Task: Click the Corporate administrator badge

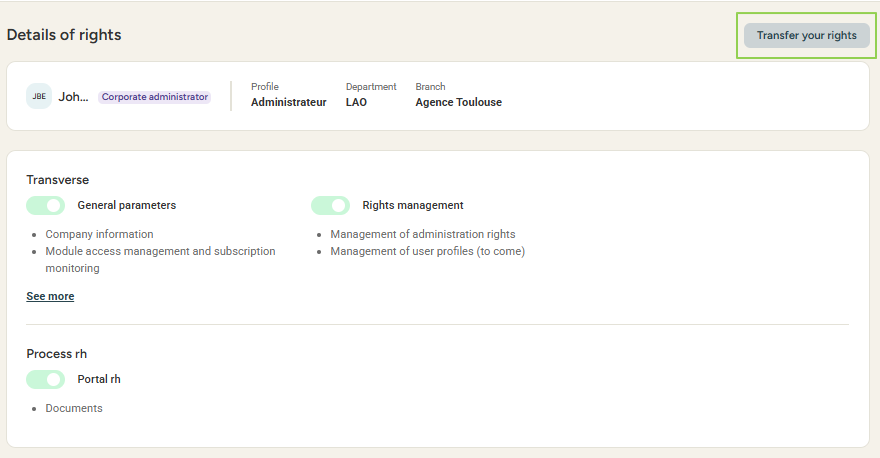Action: point(155,97)
